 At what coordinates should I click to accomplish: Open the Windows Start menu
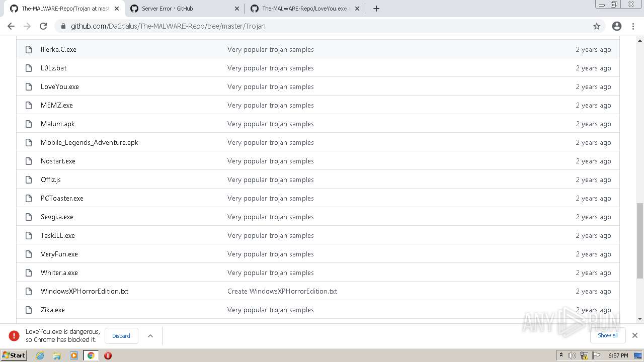(14, 355)
